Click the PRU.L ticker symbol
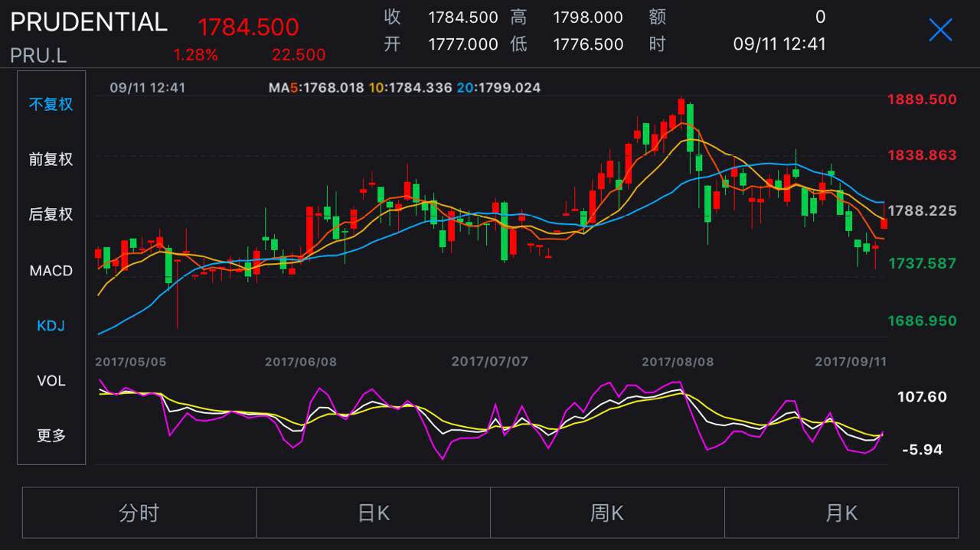 coord(40,55)
